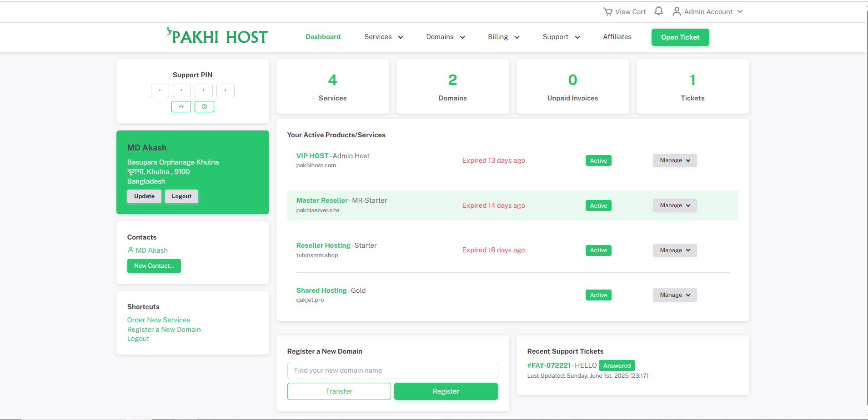This screenshot has height=420, width=868.
Task: Refresh the Support PIN
Action: click(181, 106)
